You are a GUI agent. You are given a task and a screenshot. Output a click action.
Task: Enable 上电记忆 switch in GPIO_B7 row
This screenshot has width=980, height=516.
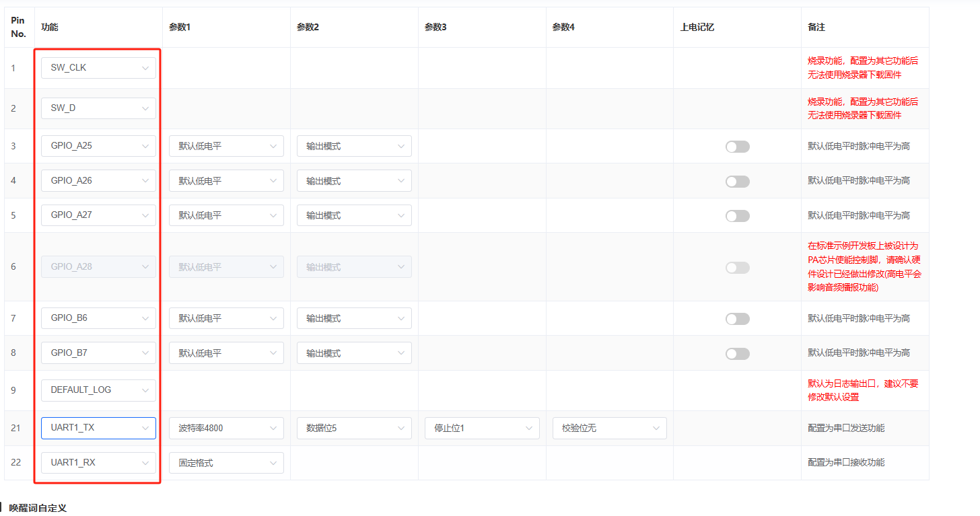[737, 354]
